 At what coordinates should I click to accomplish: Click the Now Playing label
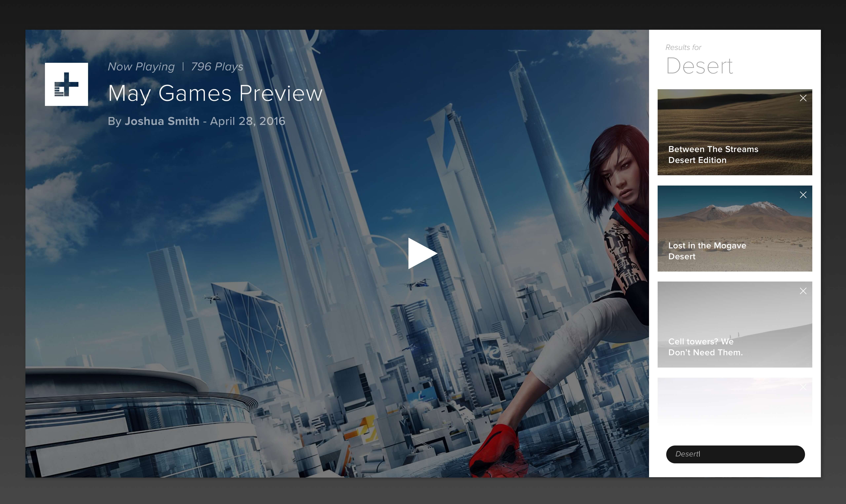[141, 67]
